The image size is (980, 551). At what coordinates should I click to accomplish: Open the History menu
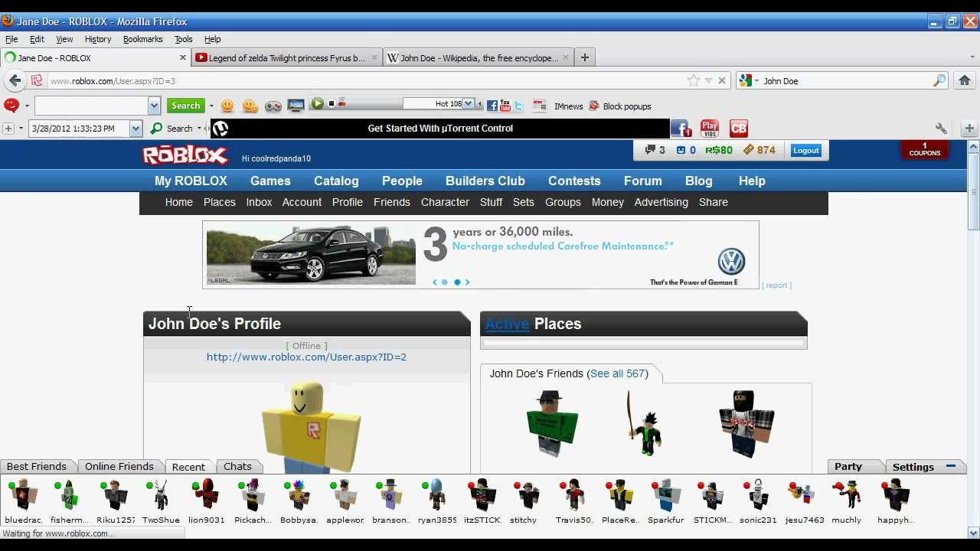97,39
